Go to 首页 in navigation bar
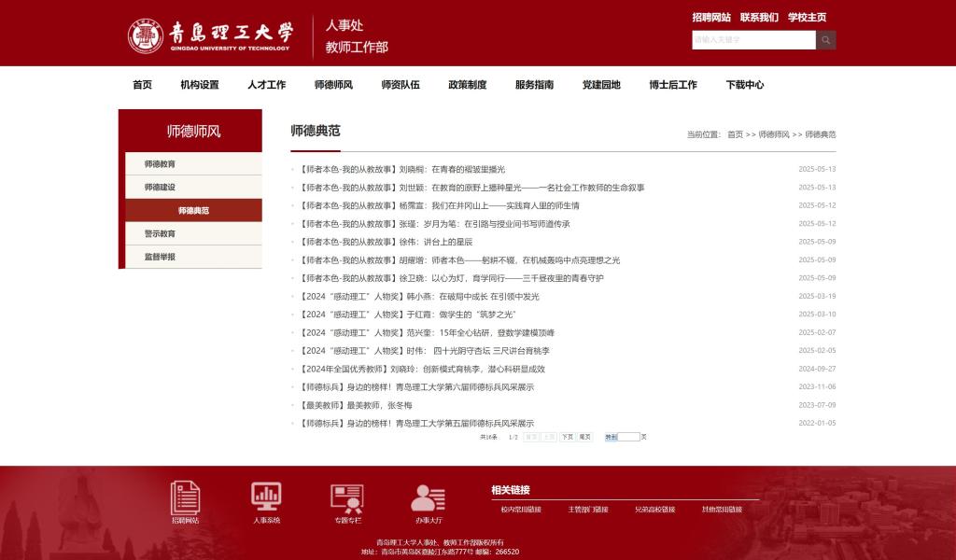This screenshot has width=956, height=560. (142, 85)
